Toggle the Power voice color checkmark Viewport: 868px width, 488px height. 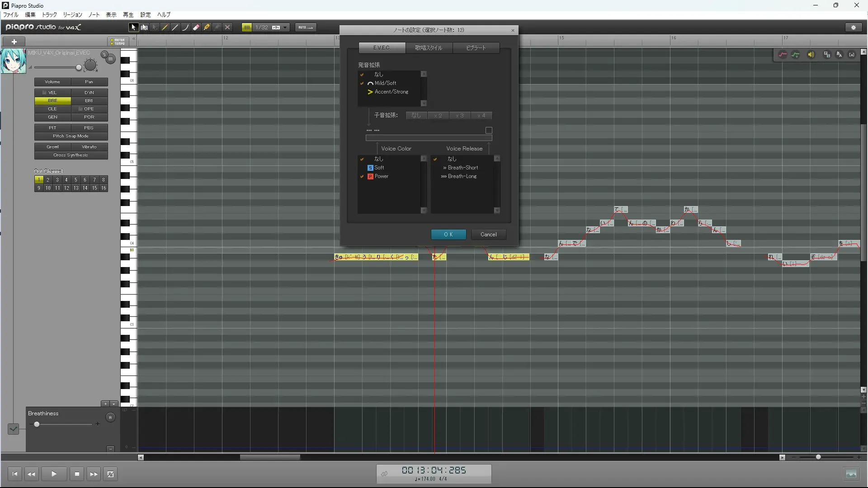click(x=362, y=177)
